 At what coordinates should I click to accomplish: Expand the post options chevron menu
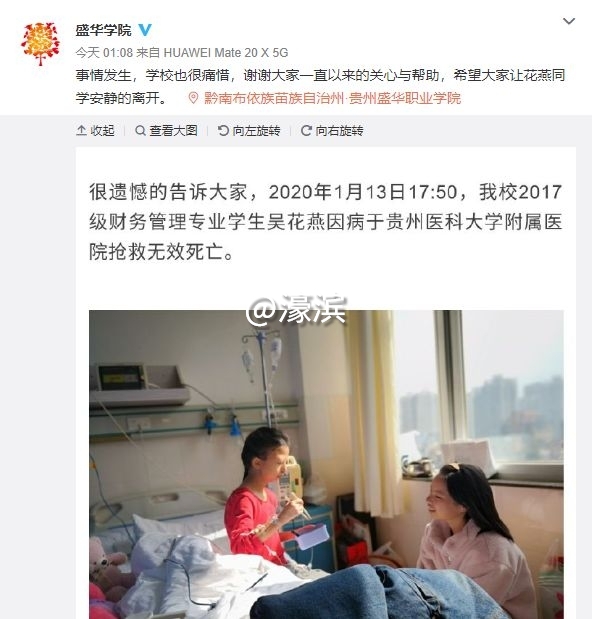click(x=569, y=21)
